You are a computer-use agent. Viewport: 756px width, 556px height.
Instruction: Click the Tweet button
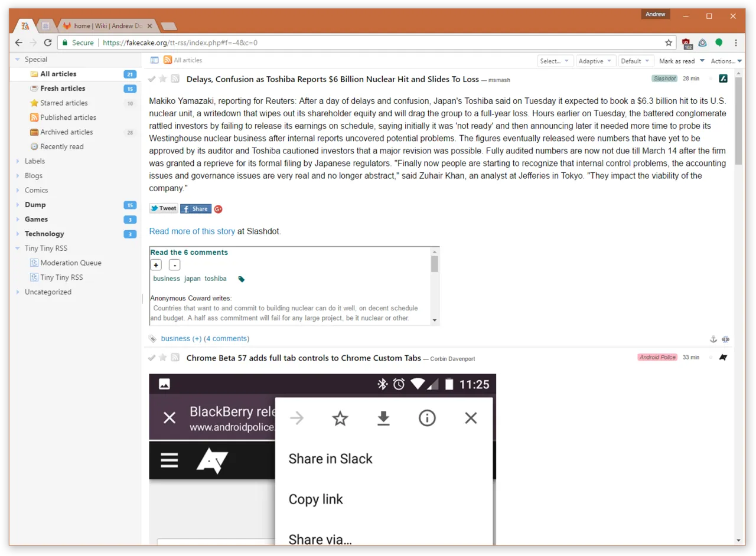click(x=163, y=208)
